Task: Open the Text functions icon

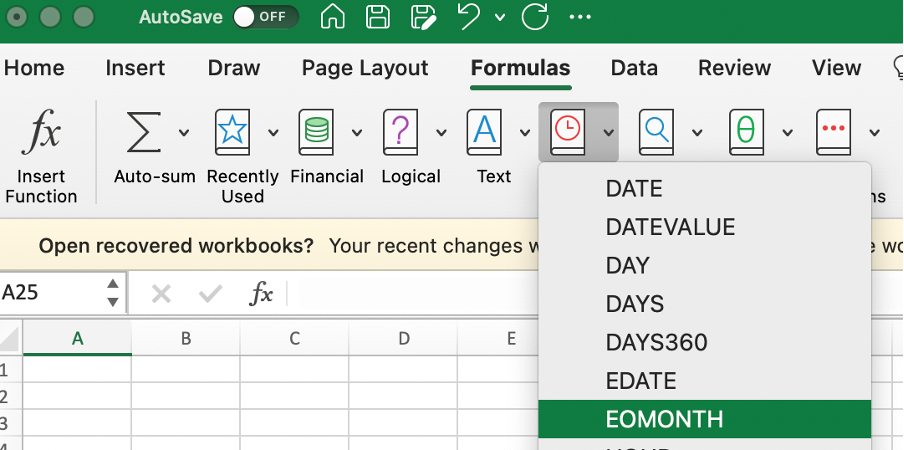Action: click(484, 133)
